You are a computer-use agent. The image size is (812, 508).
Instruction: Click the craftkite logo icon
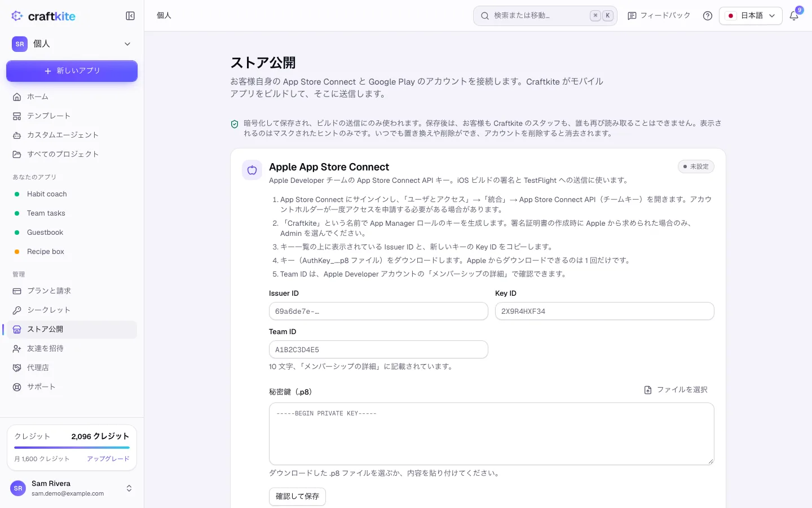click(x=17, y=16)
